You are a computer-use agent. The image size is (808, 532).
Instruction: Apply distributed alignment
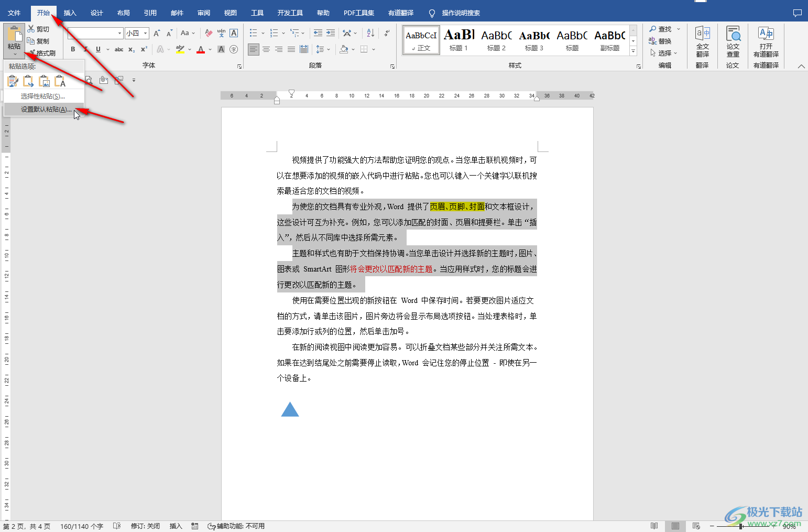[x=304, y=49]
